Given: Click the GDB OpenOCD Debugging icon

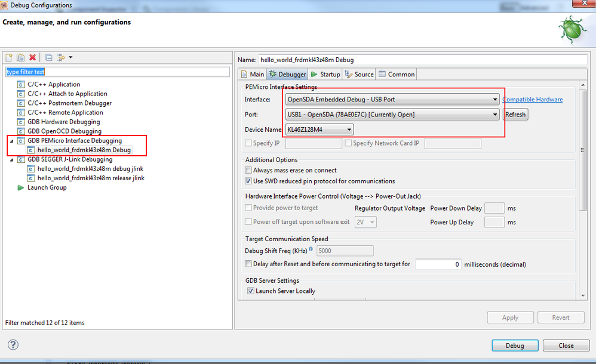Looking at the screenshot, I should [21, 131].
